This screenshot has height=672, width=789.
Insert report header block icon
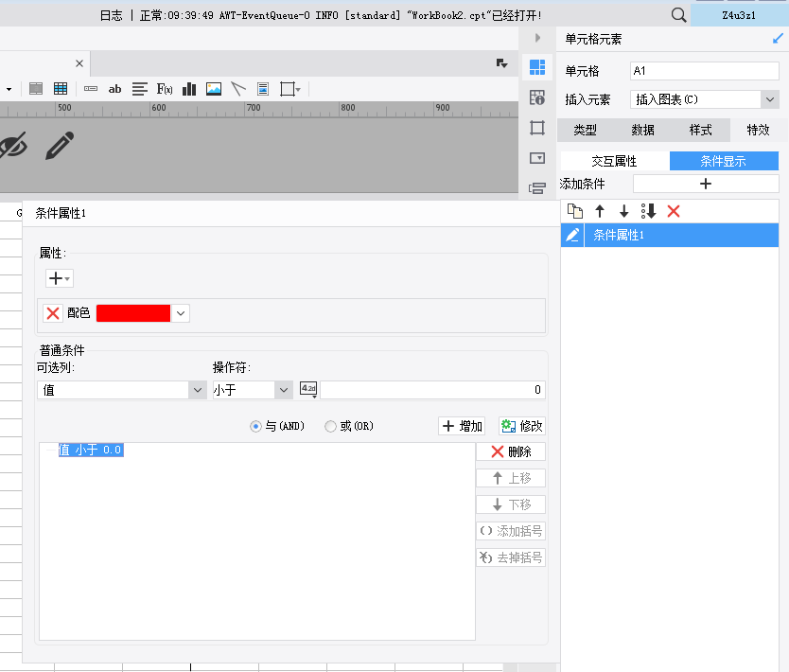36,89
